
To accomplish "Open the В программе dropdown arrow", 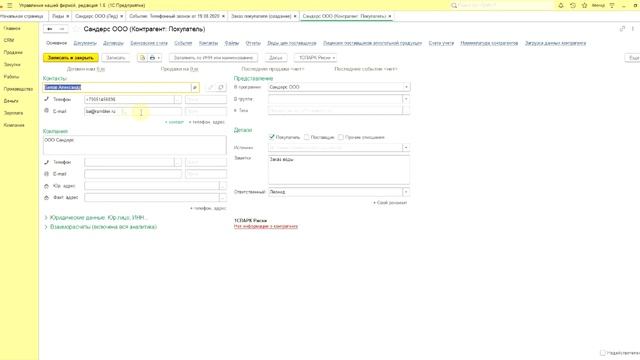I will (406, 87).
